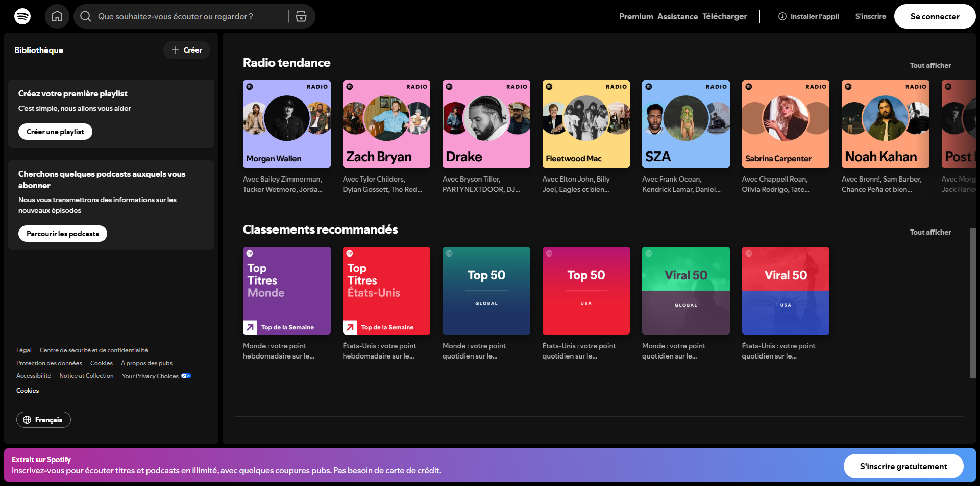980x486 pixels.
Task: Open Protection des données link
Action: click(x=49, y=363)
